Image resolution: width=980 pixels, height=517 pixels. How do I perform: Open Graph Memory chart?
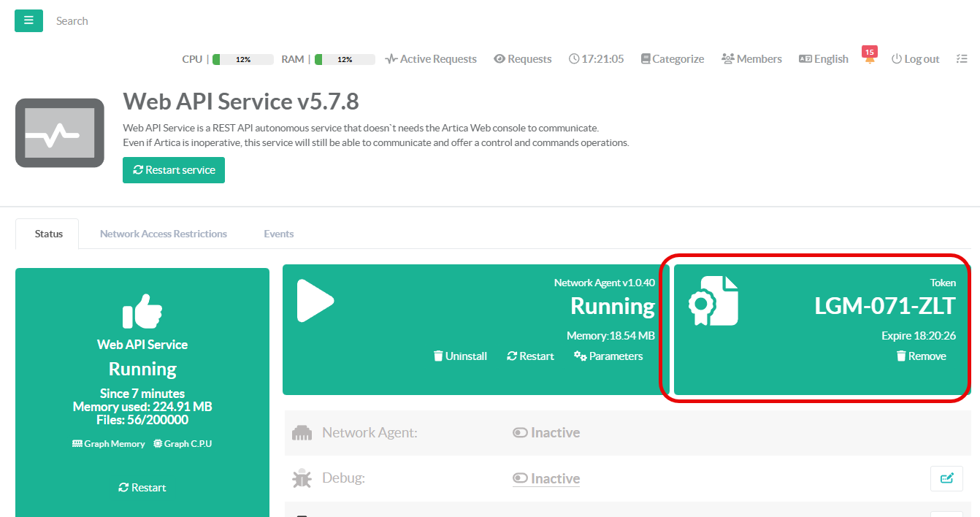coord(109,444)
